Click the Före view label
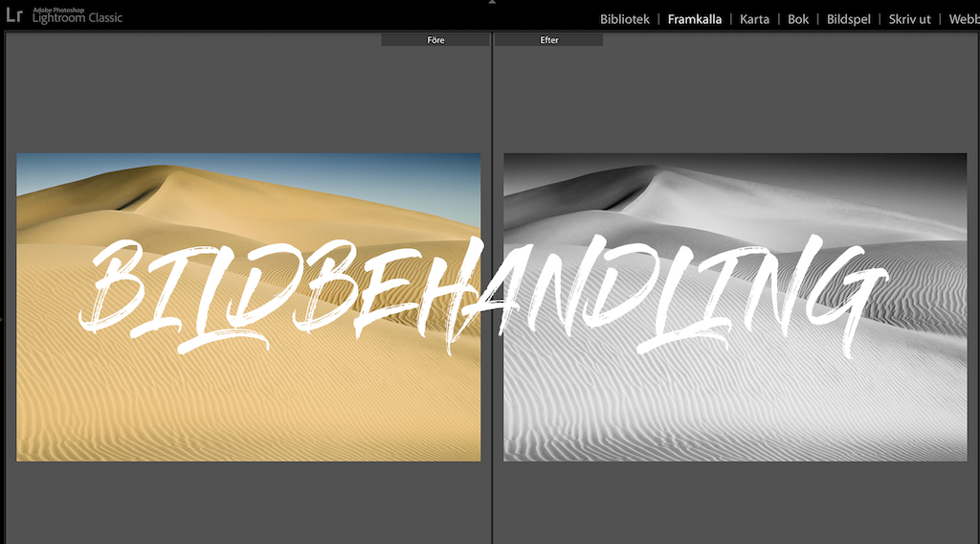 435,40
